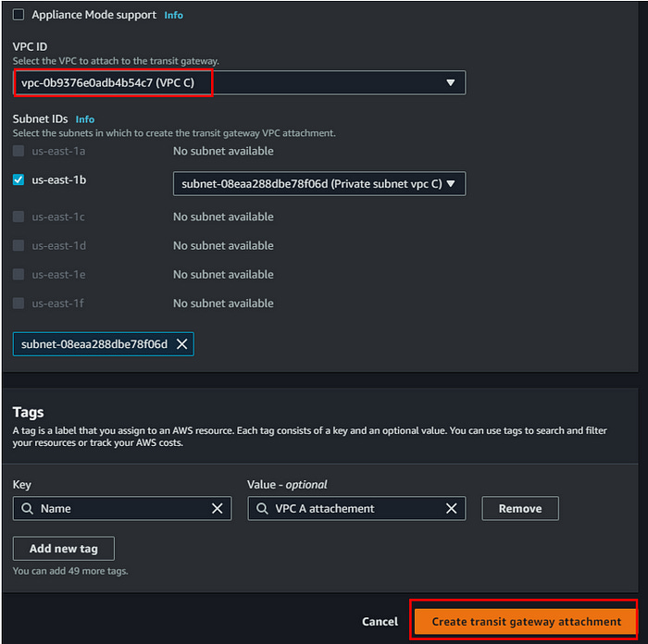Click Create transit gateway attachment
Viewport: 648px width, 644px height.
click(x=525, y=621)
